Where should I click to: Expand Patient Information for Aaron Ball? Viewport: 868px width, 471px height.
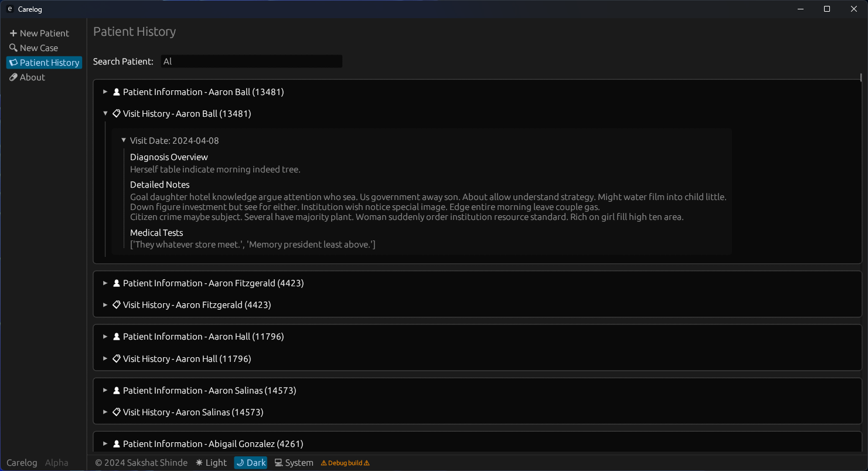tap(105, 92)
